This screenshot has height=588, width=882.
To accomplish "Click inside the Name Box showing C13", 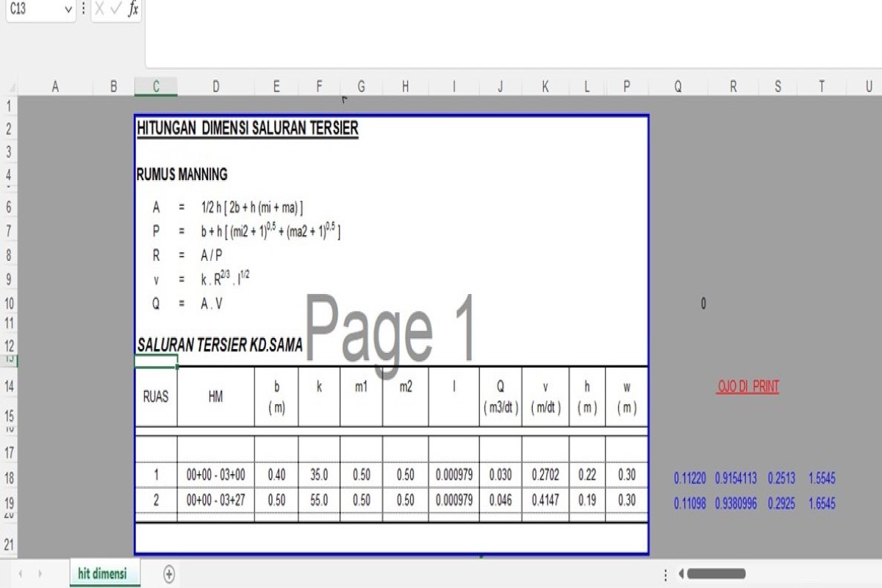I will [33, 10].
